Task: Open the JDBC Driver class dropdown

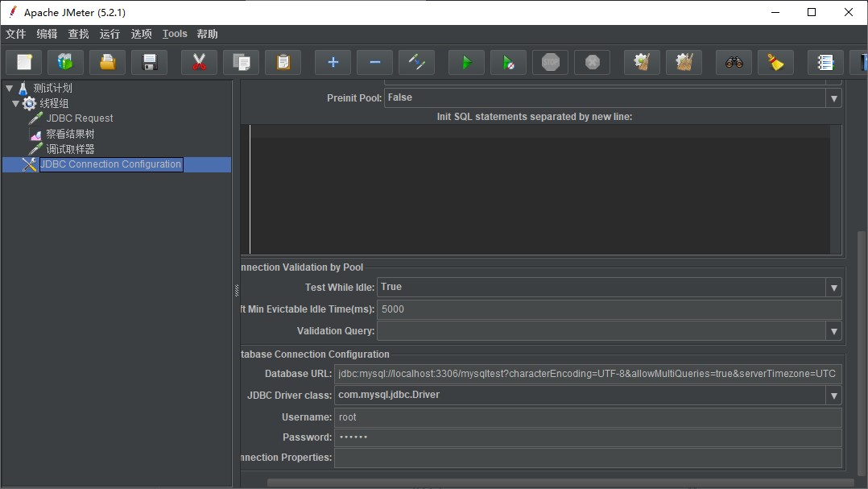Action: tap(588, 396)
